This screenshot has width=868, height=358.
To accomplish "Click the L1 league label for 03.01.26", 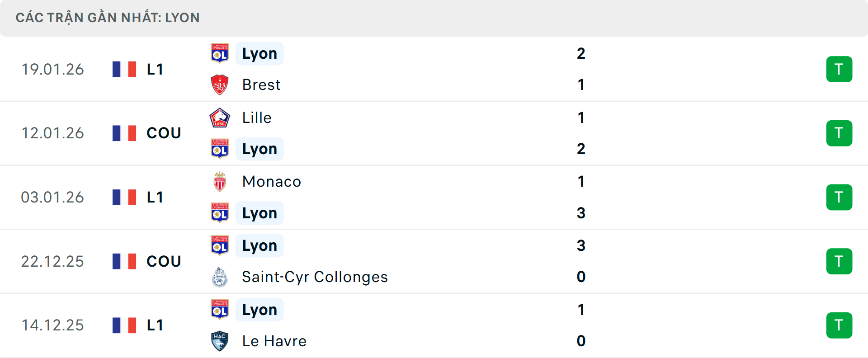I will [x=155, y=198].
